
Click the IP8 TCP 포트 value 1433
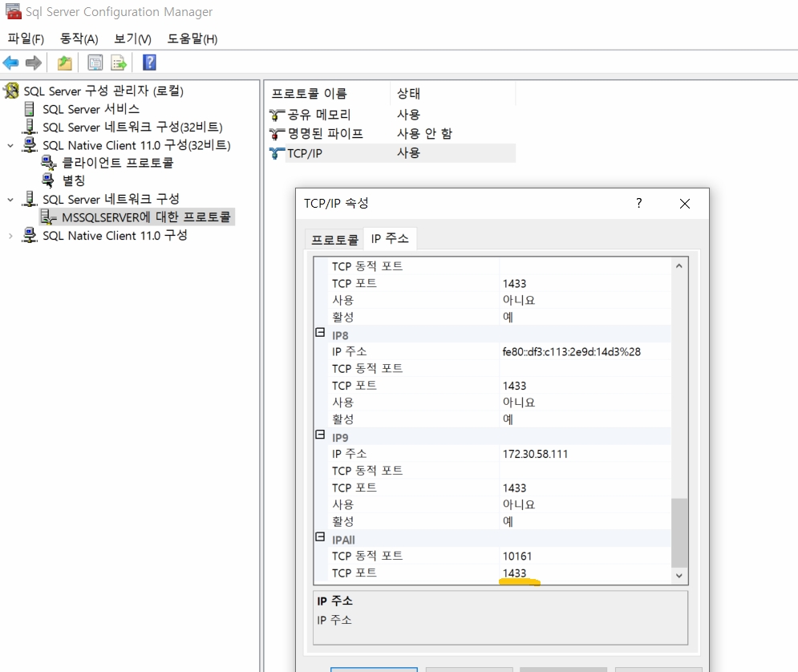point(514,386)
